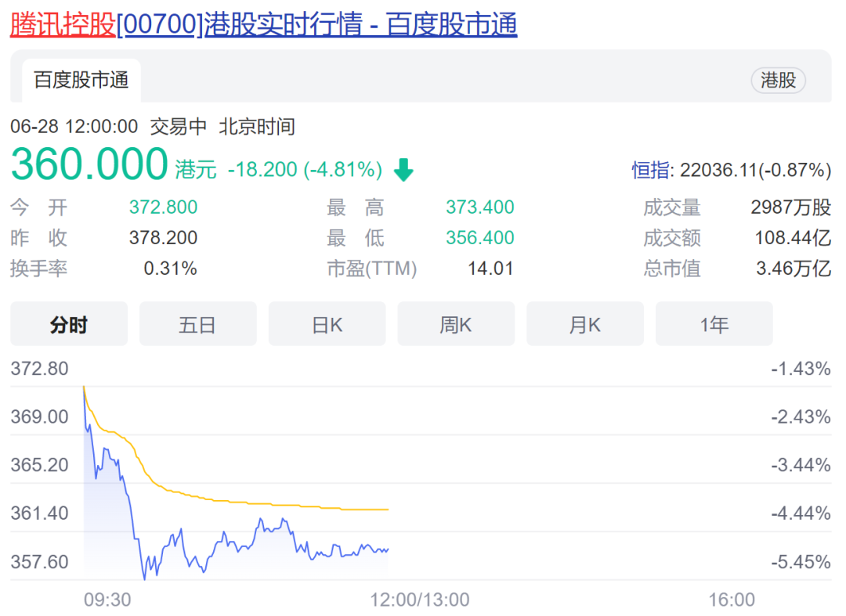Click the 恒指 index quote
Screen dimensions: 846x616
coord(731,170)
